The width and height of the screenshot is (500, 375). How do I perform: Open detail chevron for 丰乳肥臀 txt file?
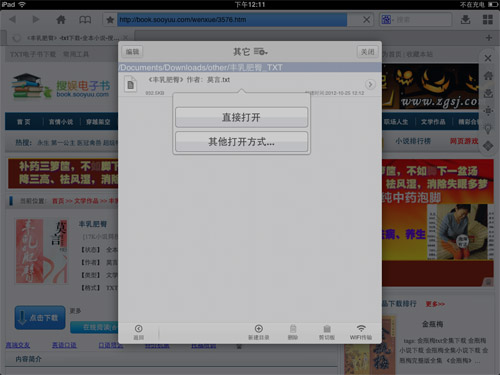[x=370, y=84]
